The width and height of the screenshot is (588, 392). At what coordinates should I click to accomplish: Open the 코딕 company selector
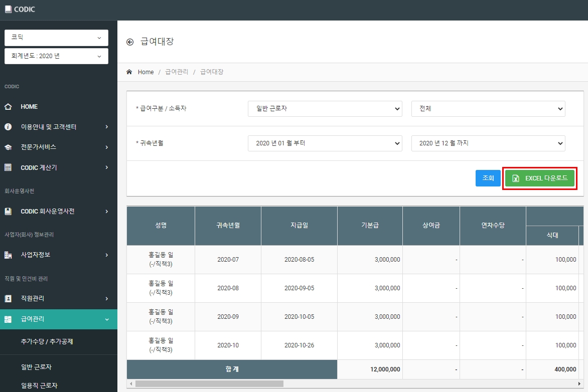click(56, 38)
